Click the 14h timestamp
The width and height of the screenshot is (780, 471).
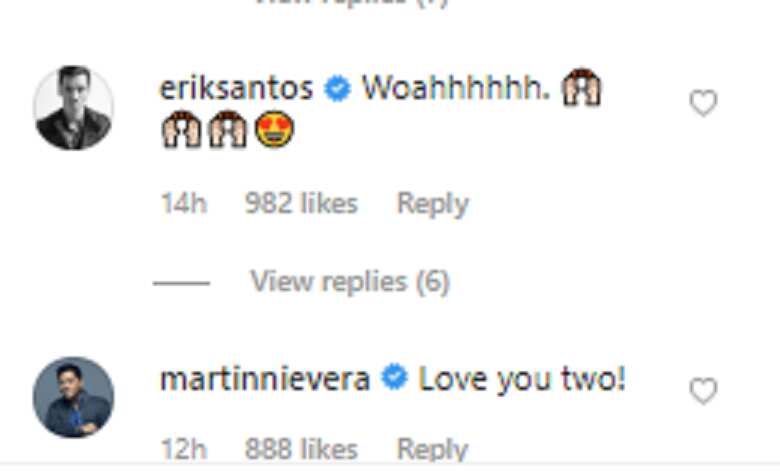[x=184, y=203]
